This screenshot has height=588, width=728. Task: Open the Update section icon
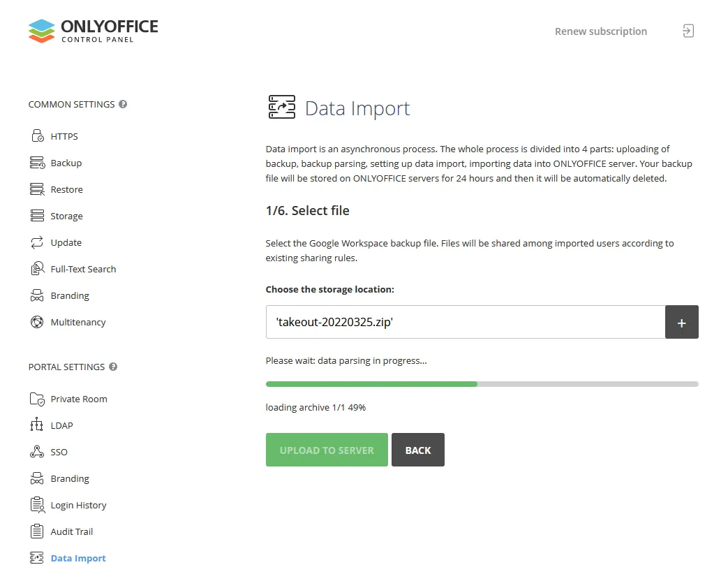pyautogui.click(x=38, y=242)
